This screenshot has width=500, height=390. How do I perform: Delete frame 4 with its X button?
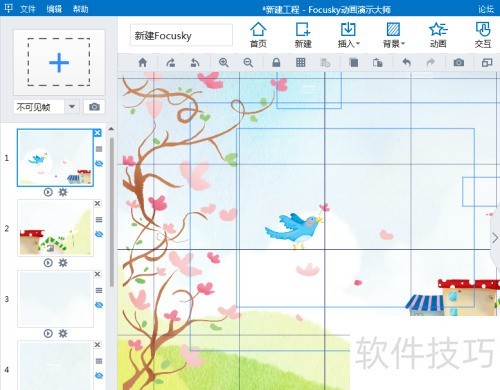pyautogui.click(x=97, y=345)
